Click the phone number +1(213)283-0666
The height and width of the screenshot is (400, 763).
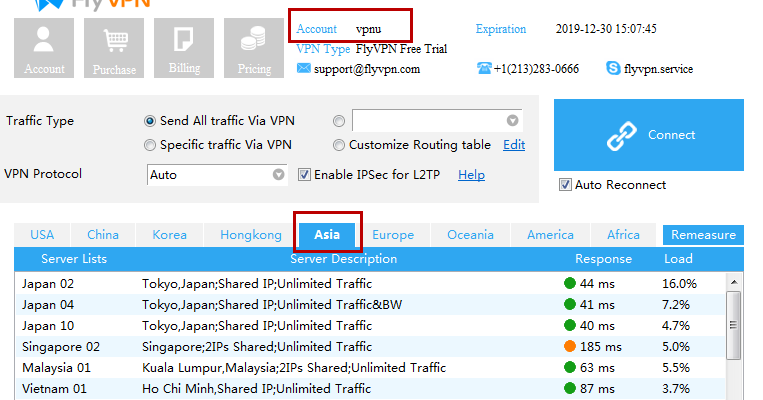click(536, 69)
